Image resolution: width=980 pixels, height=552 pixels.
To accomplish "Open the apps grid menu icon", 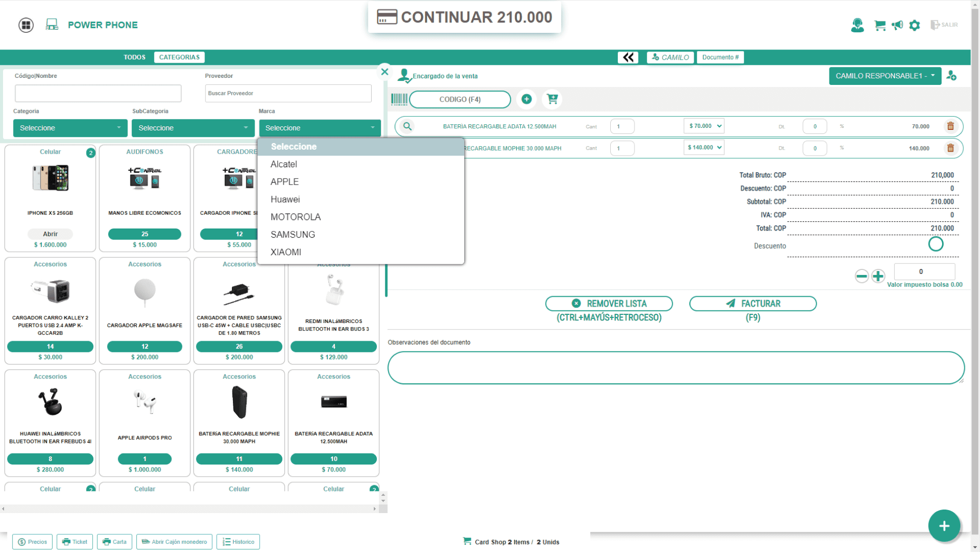I will (26, 25).
